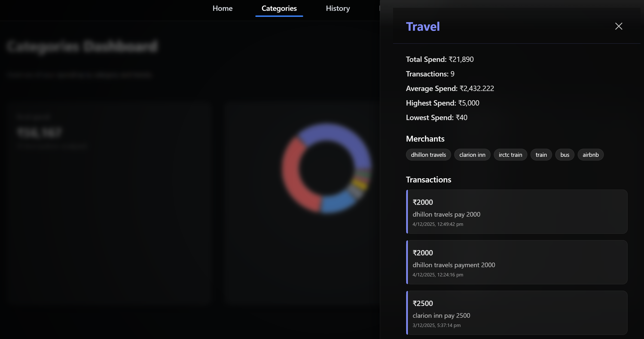Select the clarion inn merchant chip

(472, 155)
